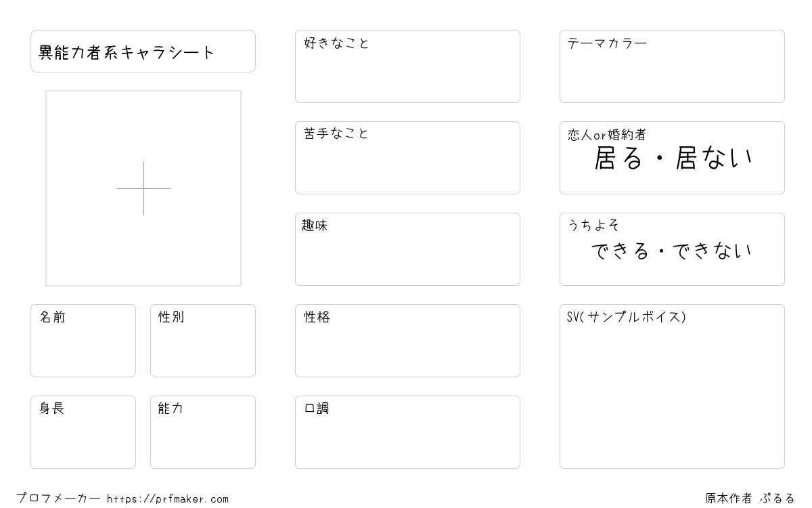Choose できない under うちよそ
This screenshot has height=508, width=812.
point(712,251)
